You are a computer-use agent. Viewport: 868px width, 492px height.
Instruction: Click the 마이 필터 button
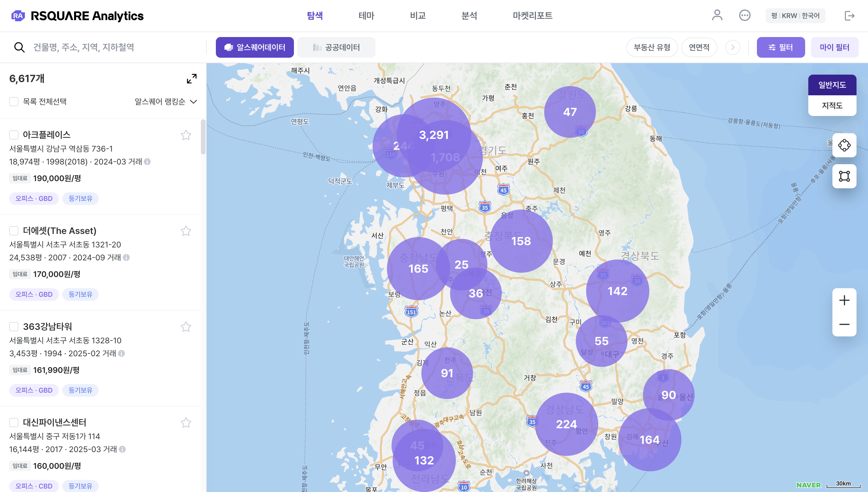coord(834,47)
